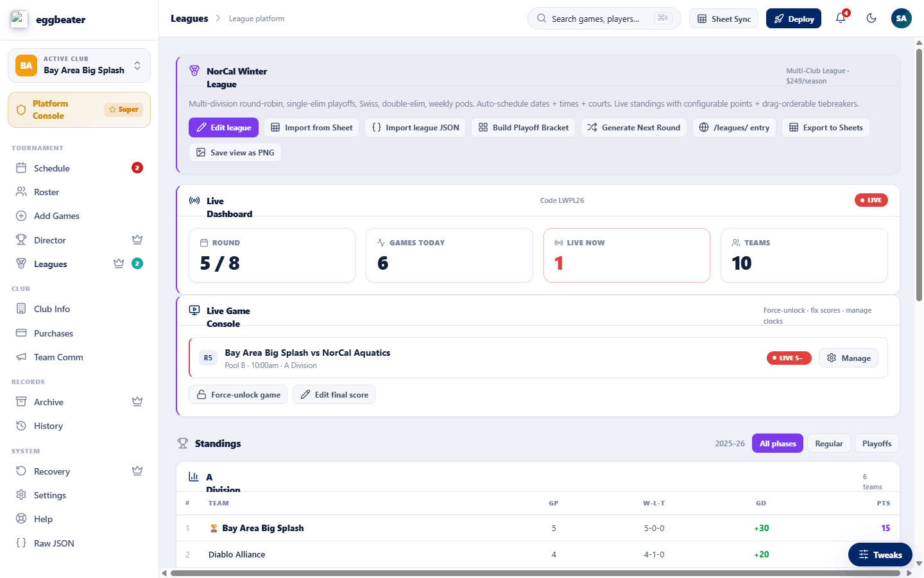
Task: Click Export to Sheets button
Action: 826,128
